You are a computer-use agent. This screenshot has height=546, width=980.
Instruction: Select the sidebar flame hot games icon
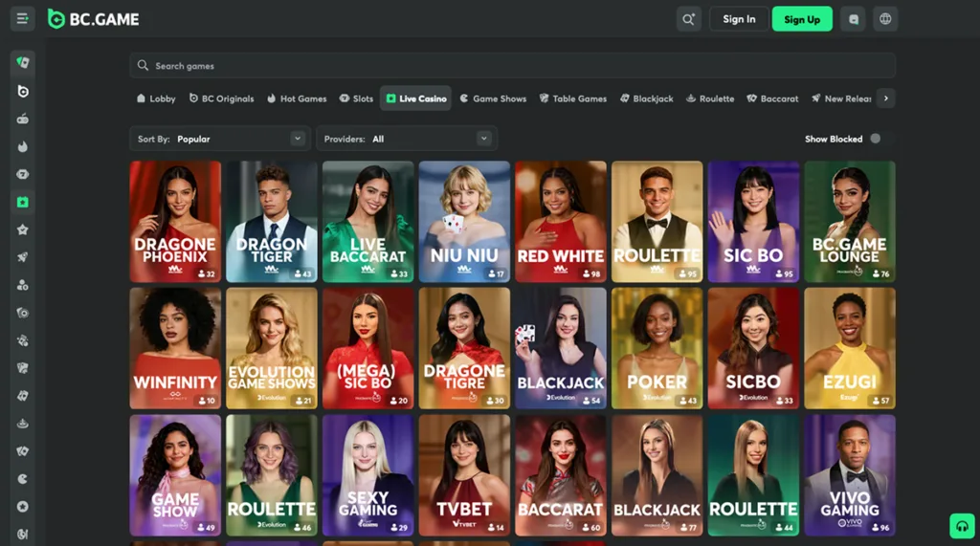[23, 147]
